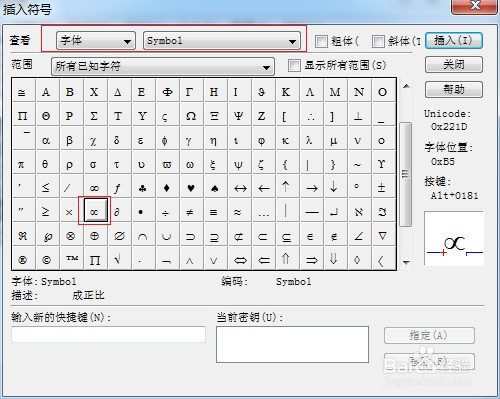
Task: Pick the infinity symbol cell
Action: 94,188
